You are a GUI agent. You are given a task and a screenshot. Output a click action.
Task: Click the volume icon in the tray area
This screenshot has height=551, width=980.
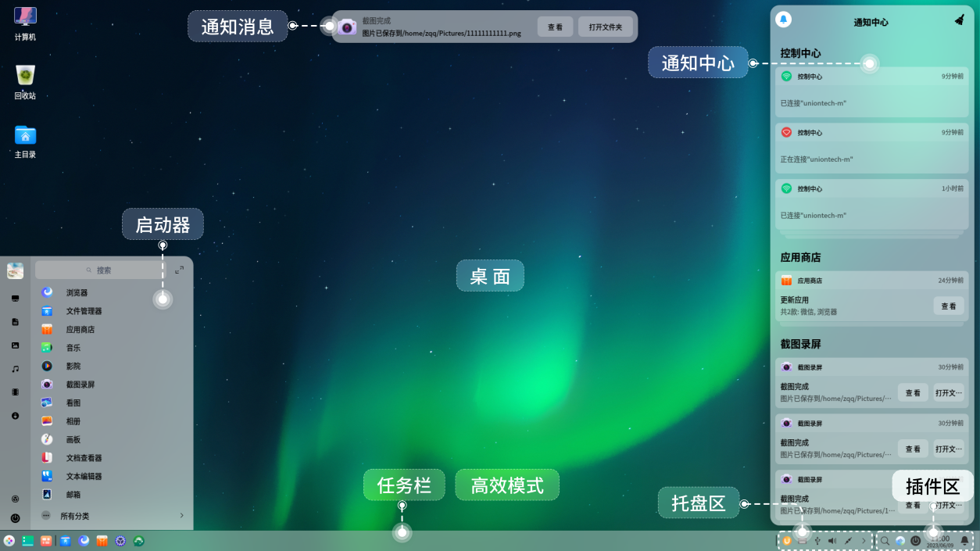[x=832, y=541]
